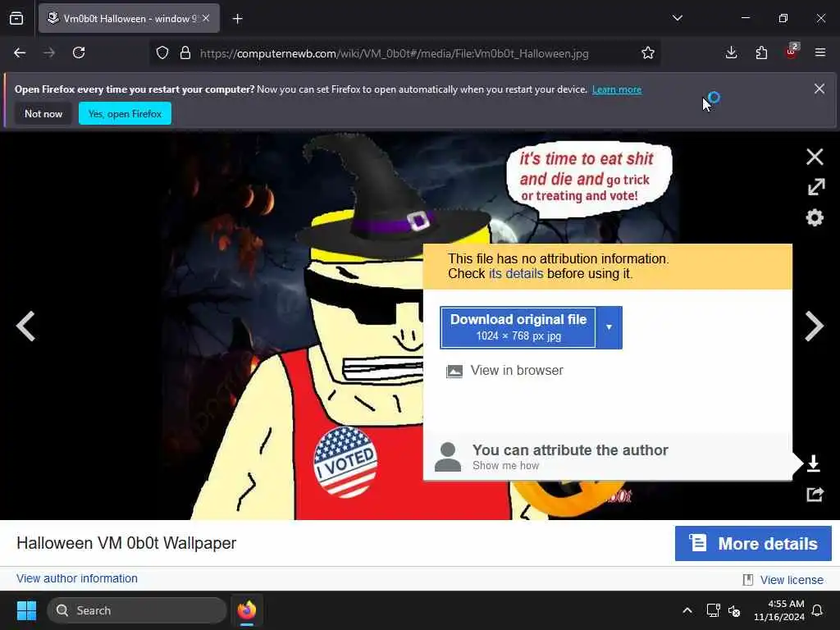The width and height of the screenshot is (840, 630).
Task: Toggle the download panel arrow icon
Action: 813,463
